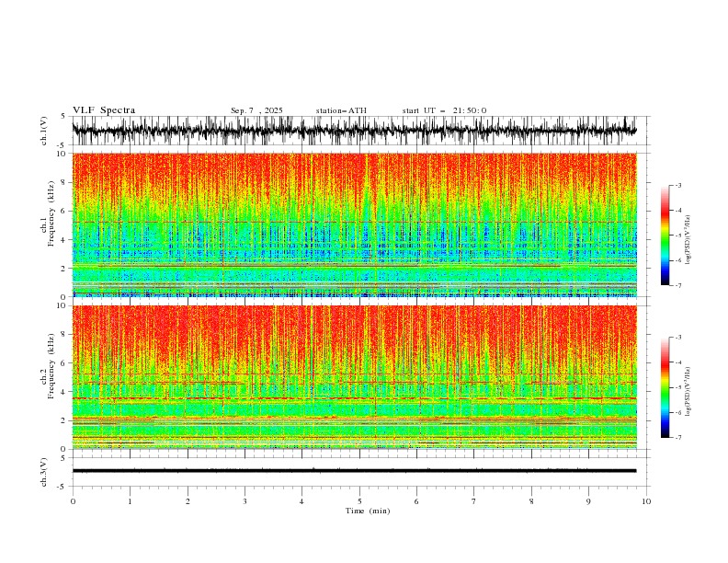Viewport: 728px width, 563px height.
Task: Click inside the ch.1 spectrogram panel
Action: pyautogui.click(x=354, y=224)
